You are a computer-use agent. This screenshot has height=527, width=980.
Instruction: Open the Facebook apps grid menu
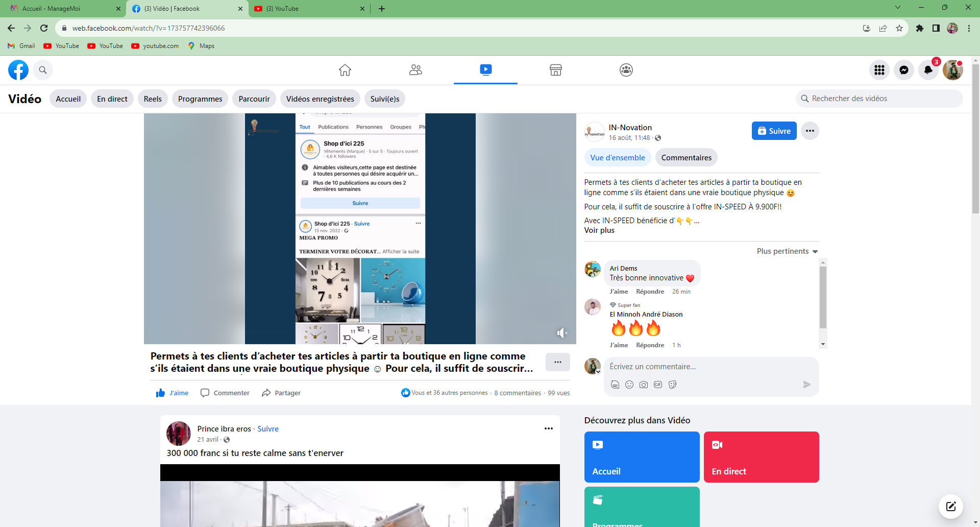[879, 70]
